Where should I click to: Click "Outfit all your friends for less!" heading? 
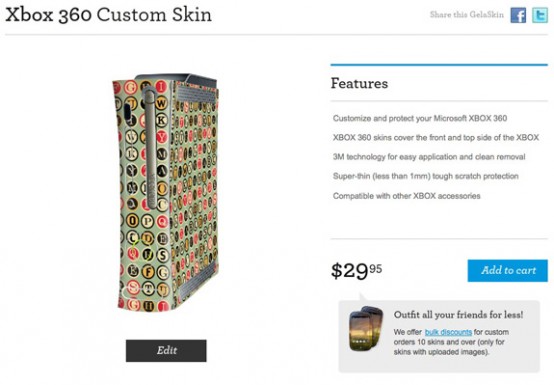459,314
